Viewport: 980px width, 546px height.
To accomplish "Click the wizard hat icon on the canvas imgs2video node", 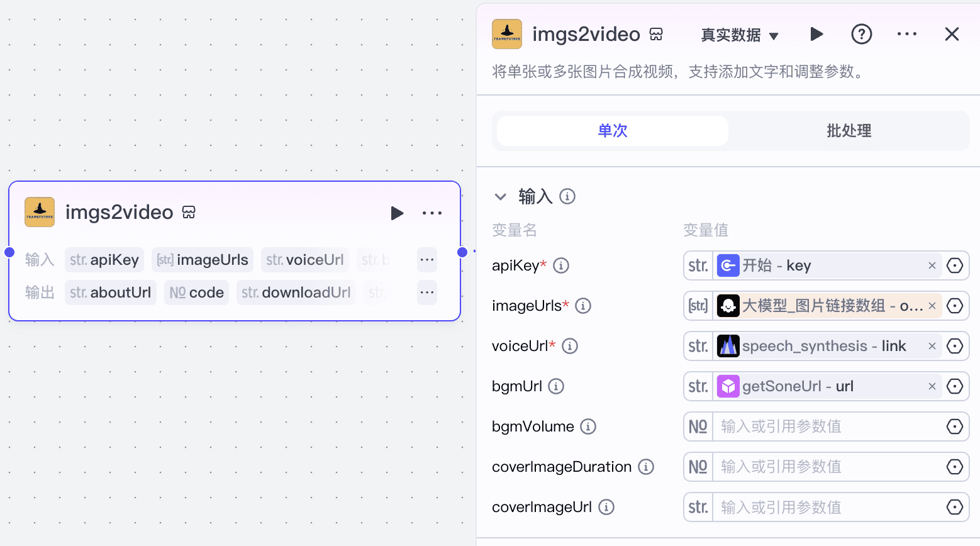I will click(x=39, y=212).
